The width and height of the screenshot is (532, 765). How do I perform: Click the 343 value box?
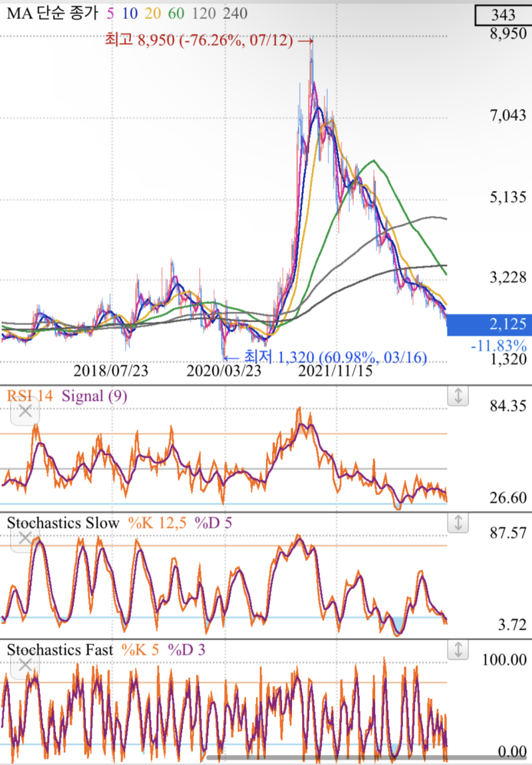click(503, 15)
